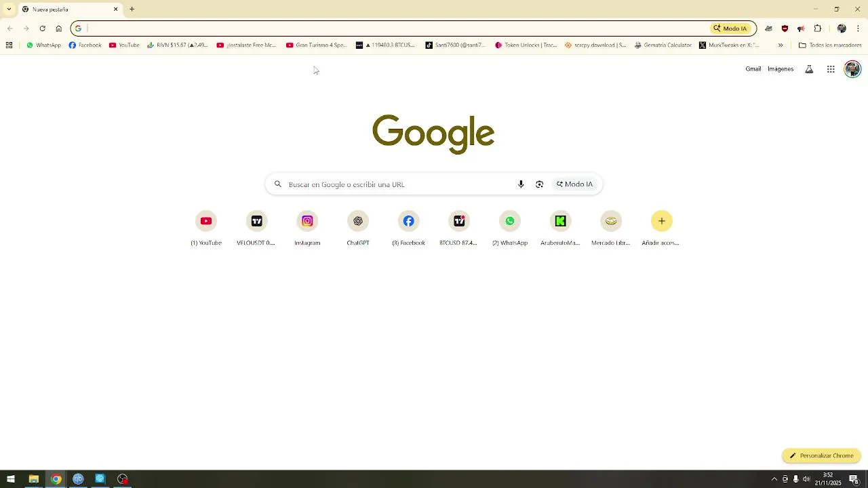
Task: Open the Token Unlocks bookmark
Action: point(526,45)
